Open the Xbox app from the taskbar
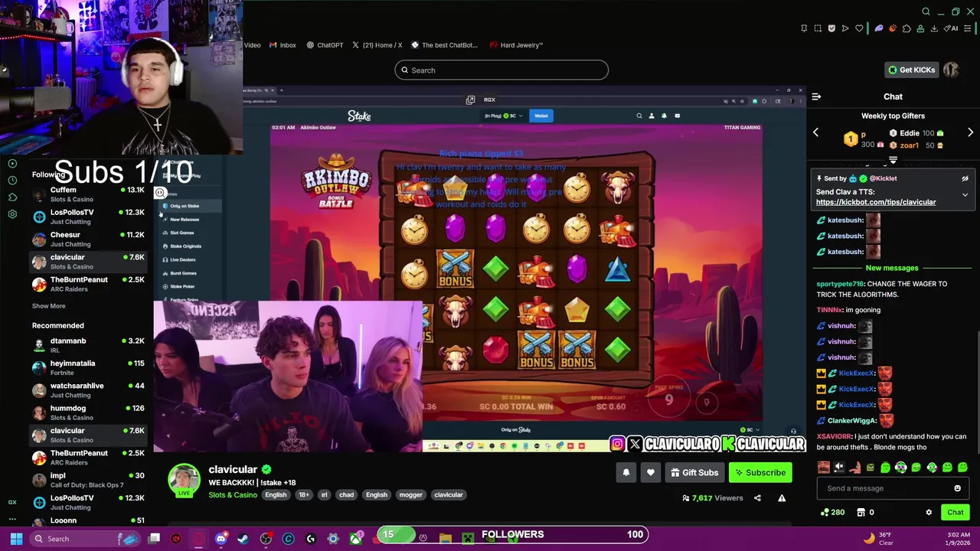Screen dimensions: 980x551 click(356, 539)
